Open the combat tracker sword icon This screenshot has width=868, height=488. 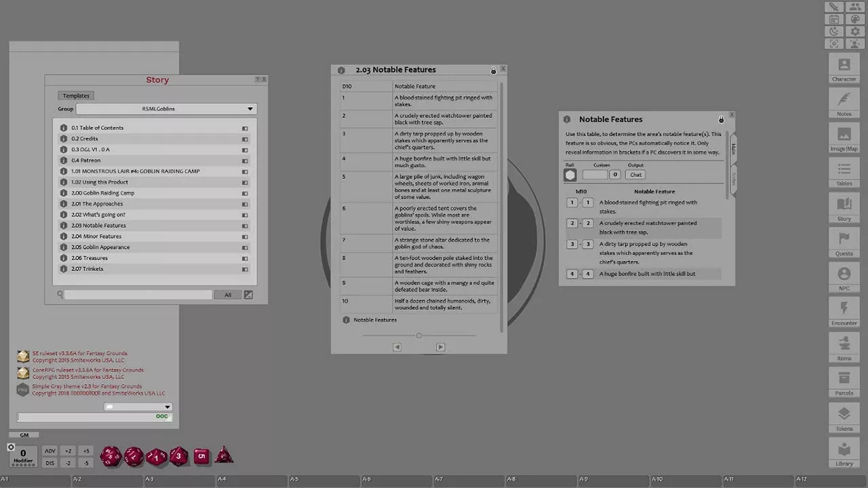pos(834,7)
